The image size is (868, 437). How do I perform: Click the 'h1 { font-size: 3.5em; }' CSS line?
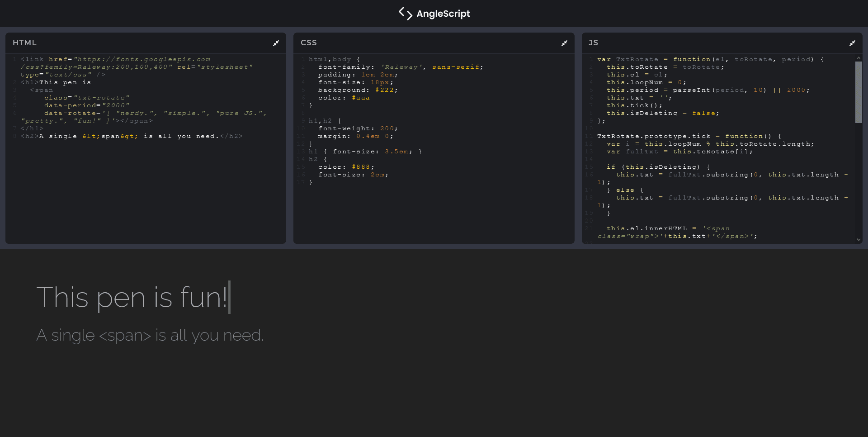(x=365, y=152)
